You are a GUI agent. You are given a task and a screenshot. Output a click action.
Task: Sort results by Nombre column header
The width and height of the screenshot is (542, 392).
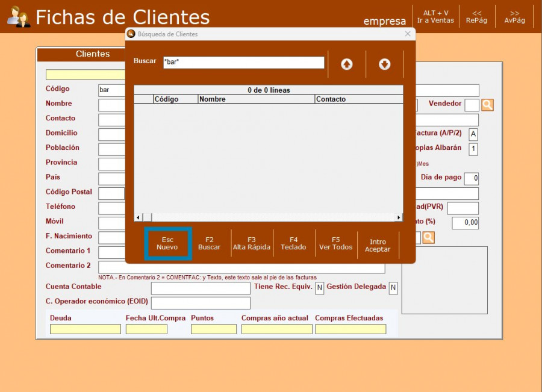(x=256, y=99)
